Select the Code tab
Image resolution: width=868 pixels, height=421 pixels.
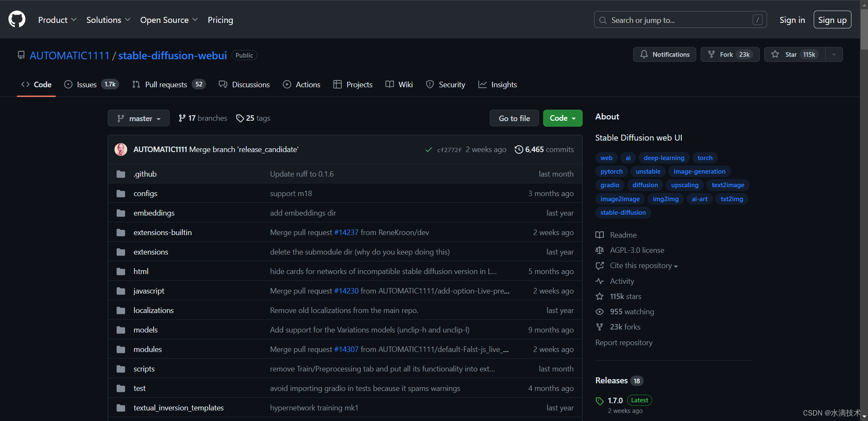[36, 85]
